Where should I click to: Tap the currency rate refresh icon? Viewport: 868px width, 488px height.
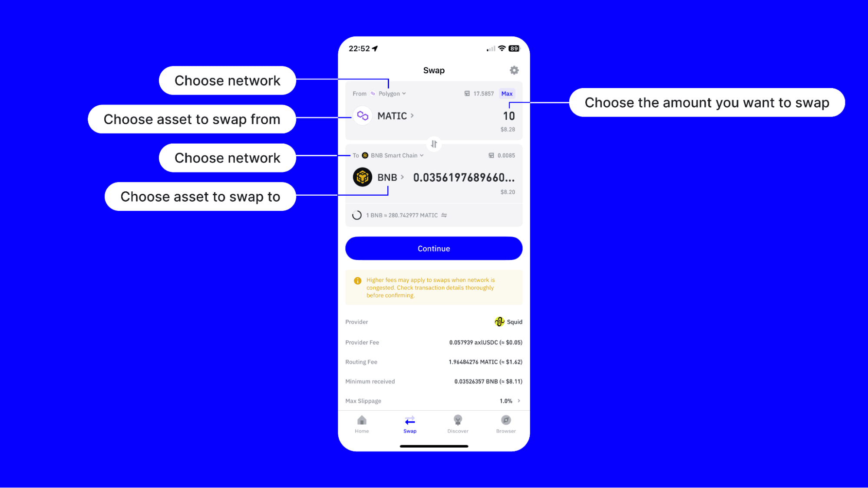point(357,215)
